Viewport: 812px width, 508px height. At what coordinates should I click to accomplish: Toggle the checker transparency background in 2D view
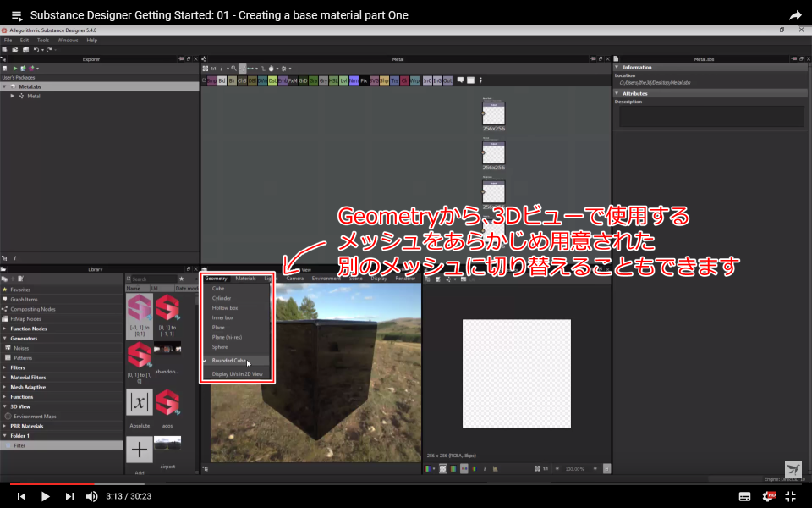click(x=442, y=468)
